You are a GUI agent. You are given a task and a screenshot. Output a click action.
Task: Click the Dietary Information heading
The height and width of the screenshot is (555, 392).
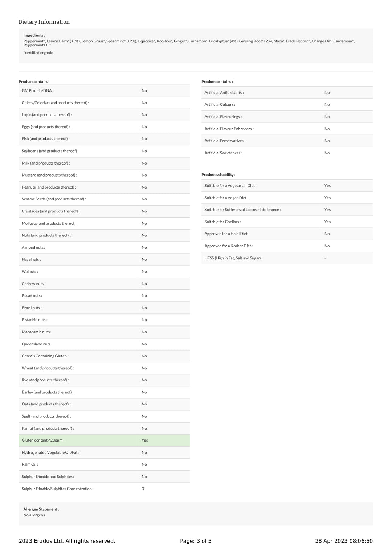tap(44, 22)
